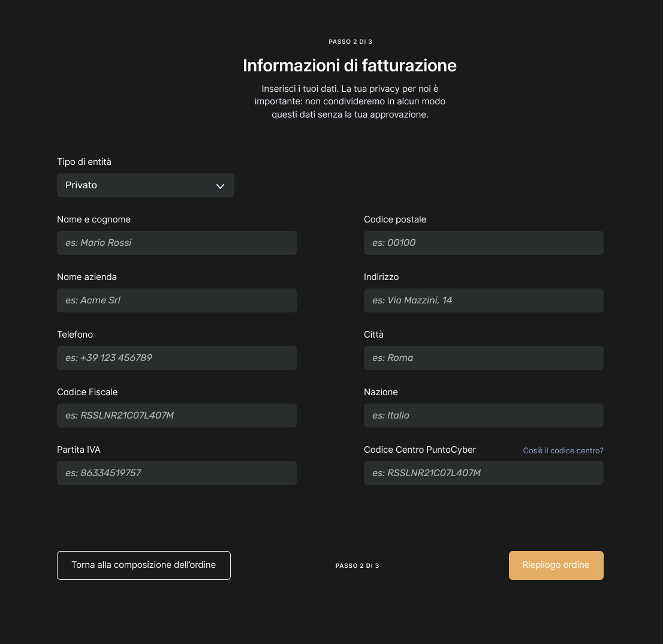Click into the Codice postale field
The height and width of the screenshot is (644, 663).
483,243
